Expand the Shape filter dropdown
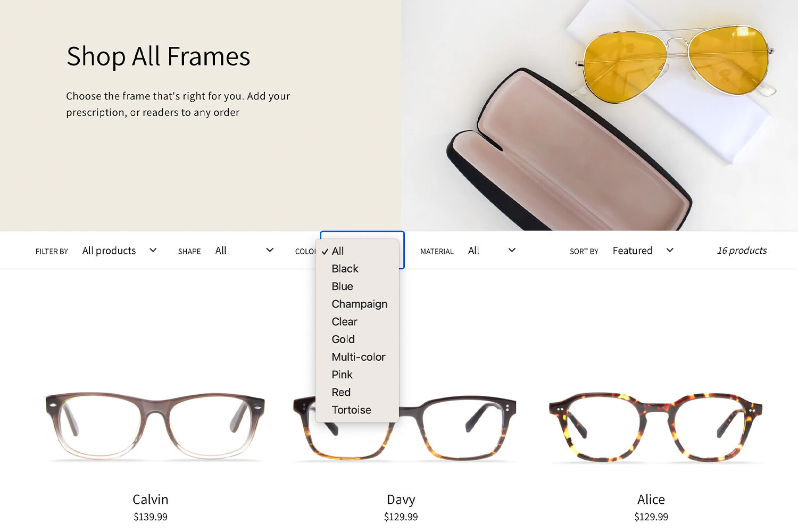Viewport: 798px width, 532px height. [x=245, y=251]
